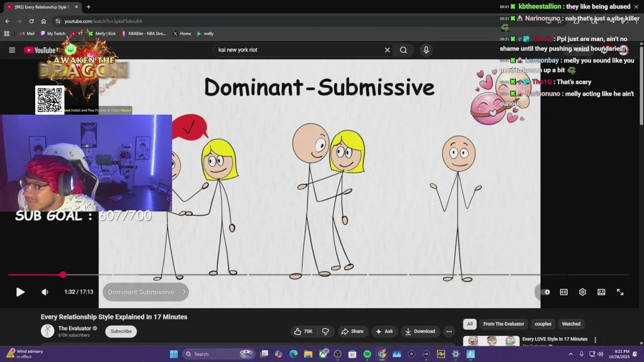This screenshot has width=644, height=362.
Task: Open the Mail bookmark
Action: 27,34
